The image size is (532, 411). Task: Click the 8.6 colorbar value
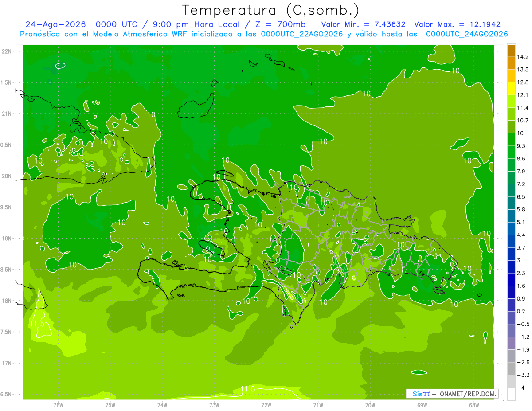(x=521, y=158)
